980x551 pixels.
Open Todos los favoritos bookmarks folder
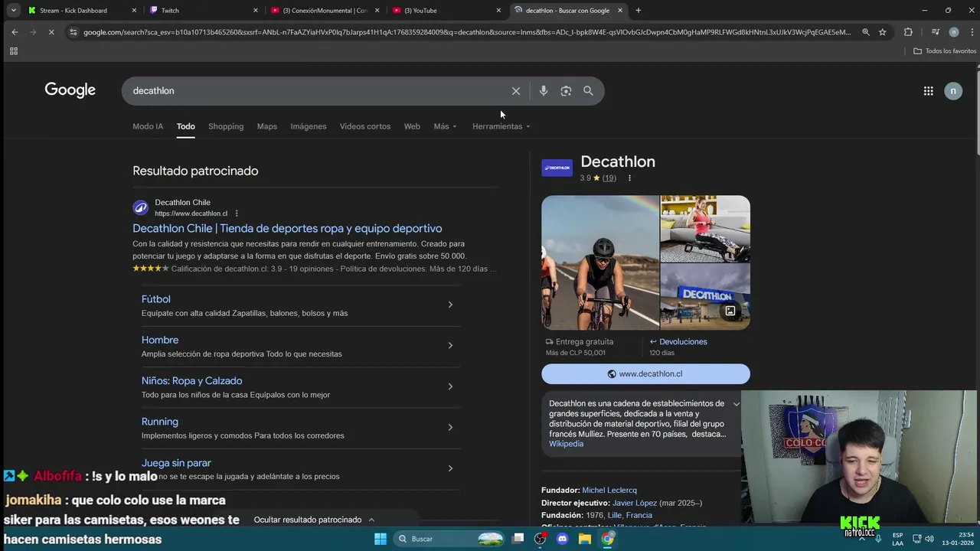[945, 51]
